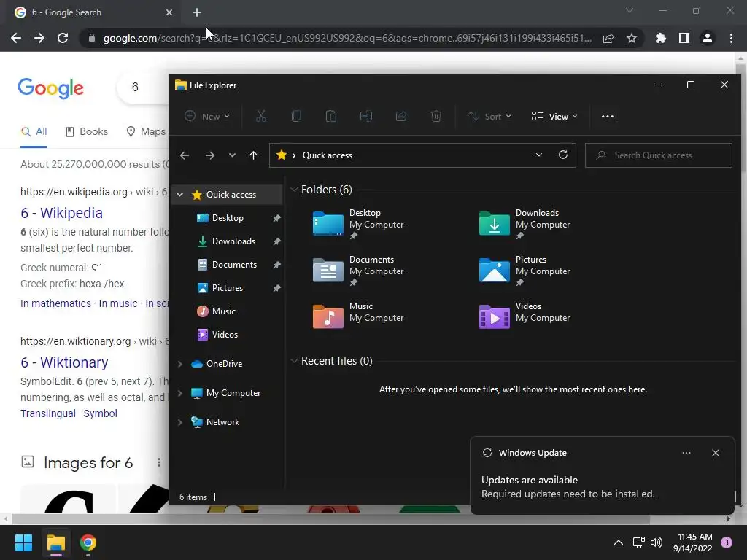Go up one level in File Explorer

[x=253, y=155]
